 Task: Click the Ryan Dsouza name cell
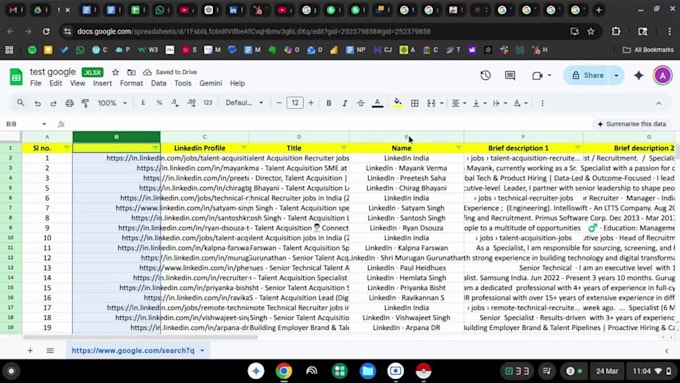(406, 228)
